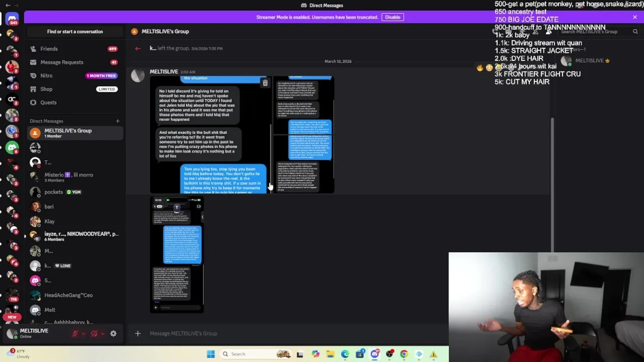
Task: Open the weather widget showing Cloudy
Action: pyautogui.click(x=18, y=353)
